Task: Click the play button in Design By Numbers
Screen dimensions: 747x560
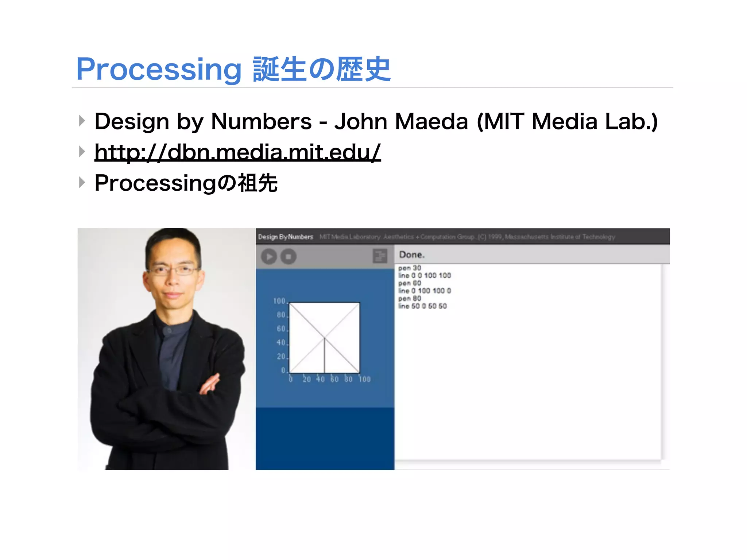Action: click(269, 257)
